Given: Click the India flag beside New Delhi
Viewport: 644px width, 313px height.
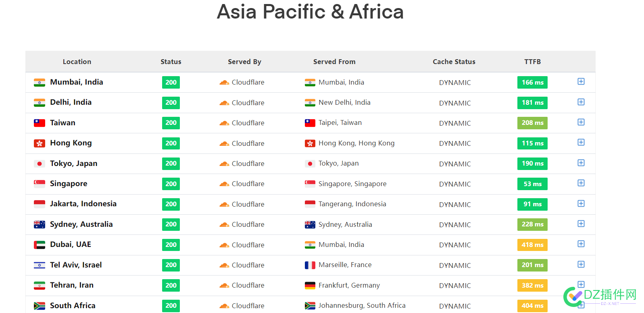Looking at the screenshot, I should [310, 103].
